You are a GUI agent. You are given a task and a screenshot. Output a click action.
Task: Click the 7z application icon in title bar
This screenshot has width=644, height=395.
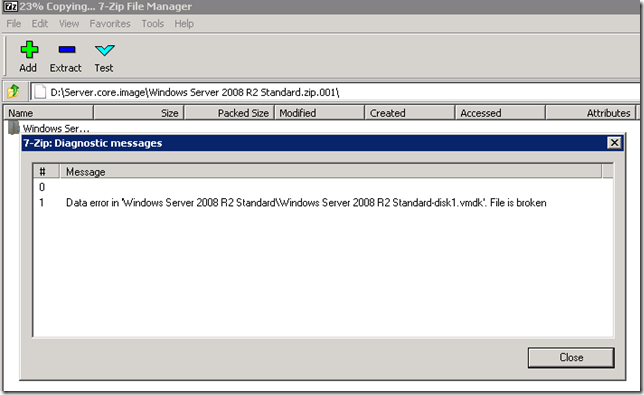tap(10, 6)
